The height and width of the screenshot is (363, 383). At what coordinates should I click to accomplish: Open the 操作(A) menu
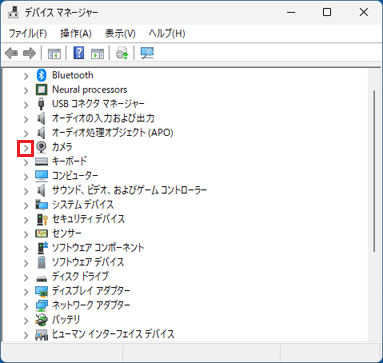[x=76, y=33]
